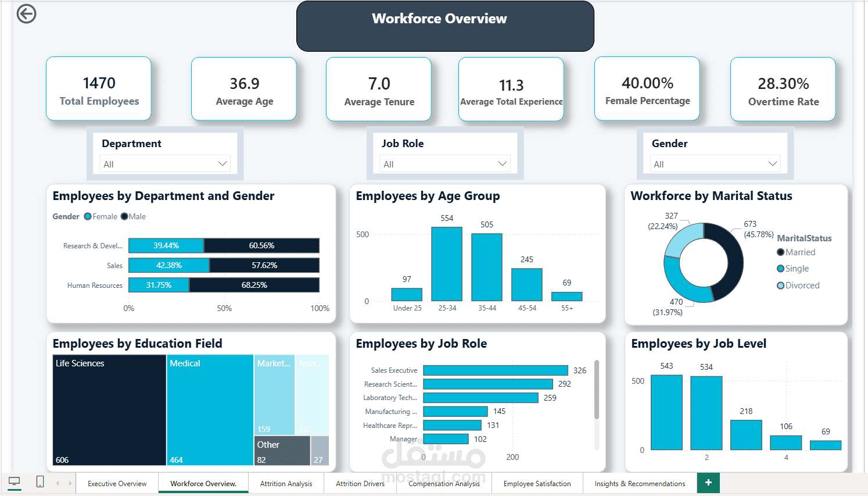The image size is (868, 496).
Task: Open the Attrition Drivers tab
Action: click(x=360, y=483)
